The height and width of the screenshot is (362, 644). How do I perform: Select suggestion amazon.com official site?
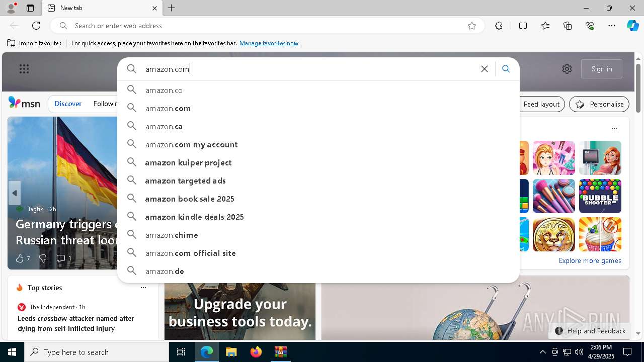click(318, 253)
